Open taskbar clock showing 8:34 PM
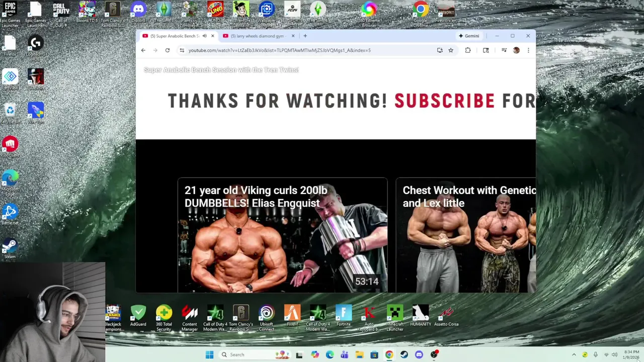This screenshot has height=362, width=644. pos(631,354)
